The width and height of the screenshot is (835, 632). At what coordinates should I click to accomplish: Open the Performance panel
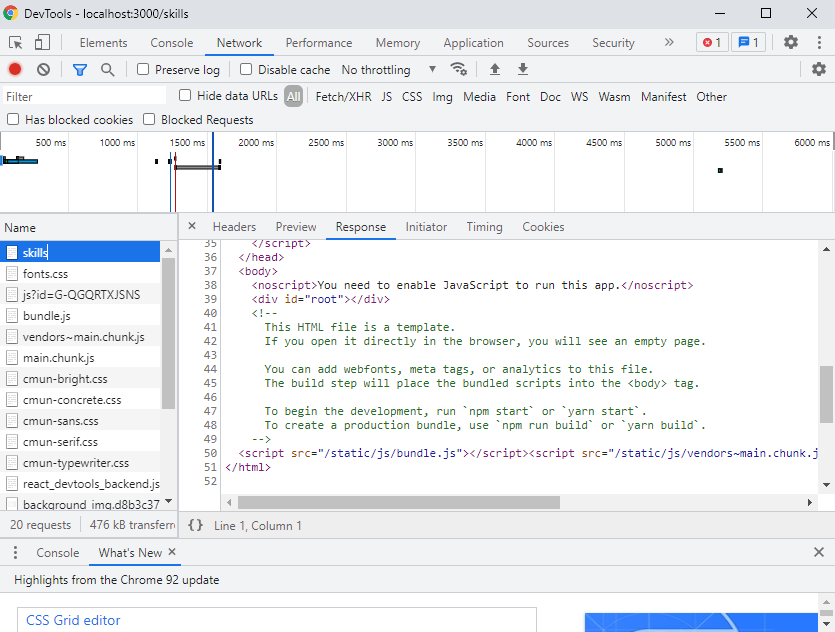(318, 43)
